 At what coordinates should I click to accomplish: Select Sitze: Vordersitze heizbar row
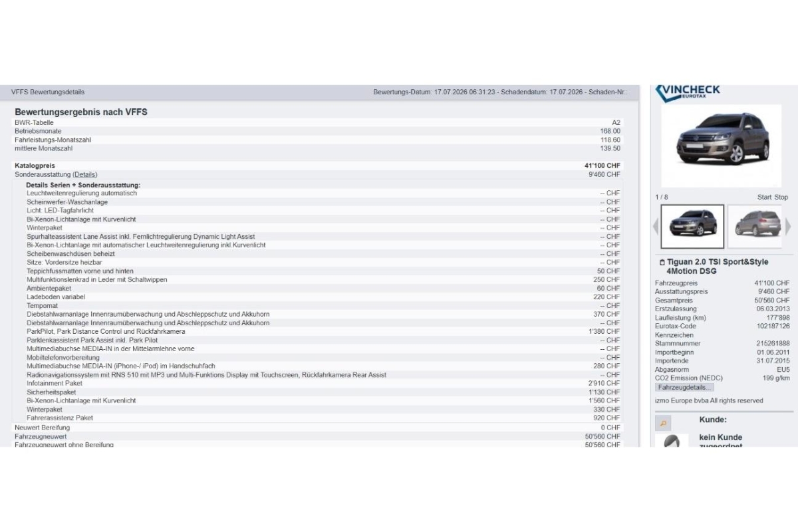point(323,262)
